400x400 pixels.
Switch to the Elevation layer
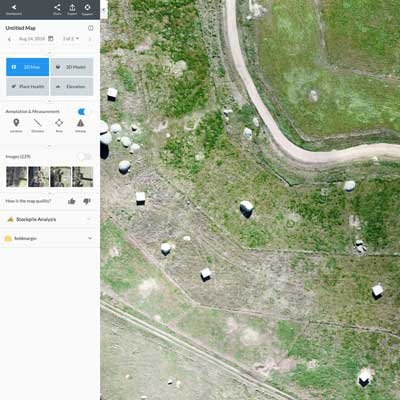click(72, 87)
